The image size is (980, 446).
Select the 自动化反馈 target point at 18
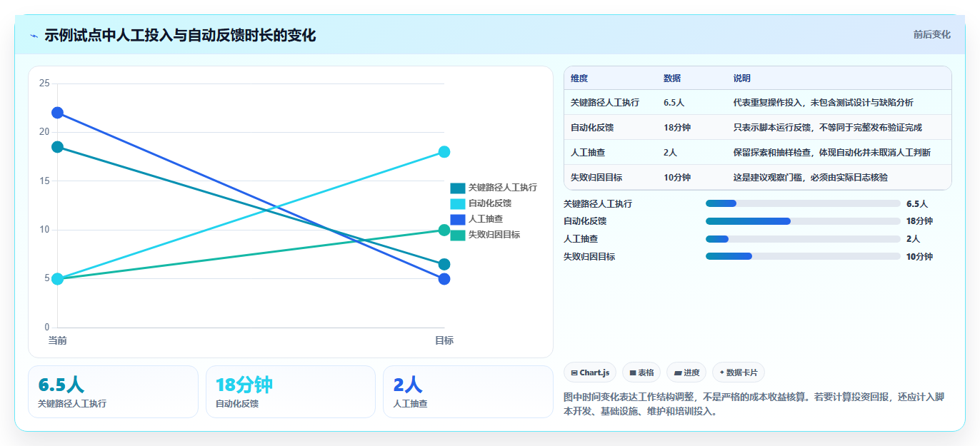(x=444, y=152)
